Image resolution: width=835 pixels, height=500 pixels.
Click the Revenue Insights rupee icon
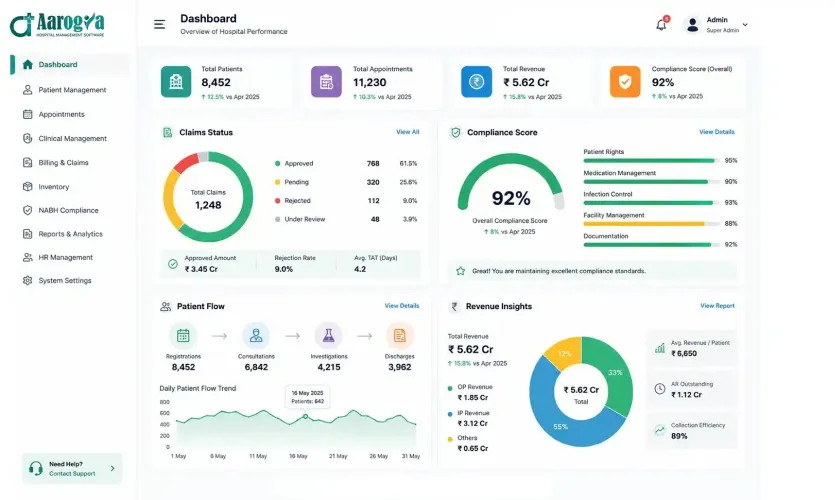pos(454,307)
